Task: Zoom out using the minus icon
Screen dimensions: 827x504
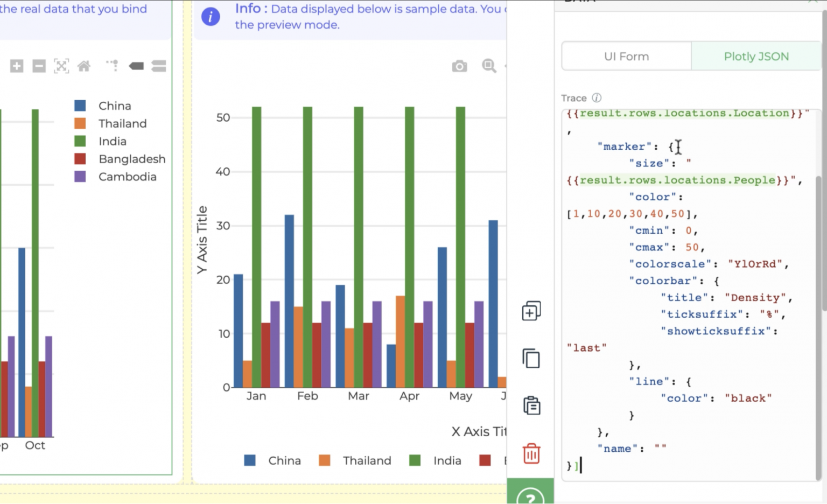Action: tap(38, 65)
